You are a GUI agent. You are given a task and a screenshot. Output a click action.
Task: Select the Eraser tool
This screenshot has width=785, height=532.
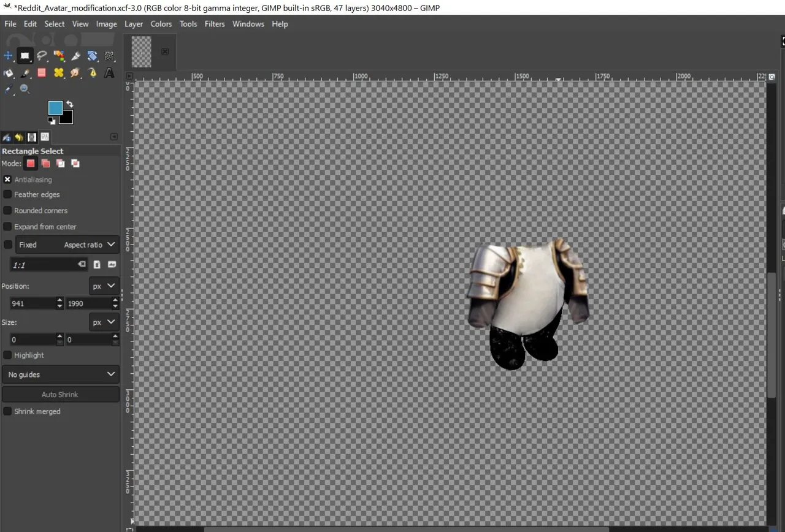pos(42,73)
